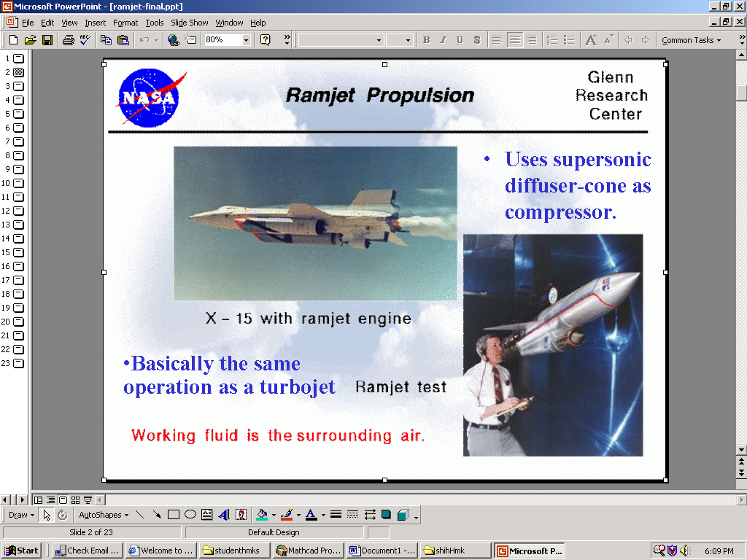Set text alignment to left

pos(498,40)
